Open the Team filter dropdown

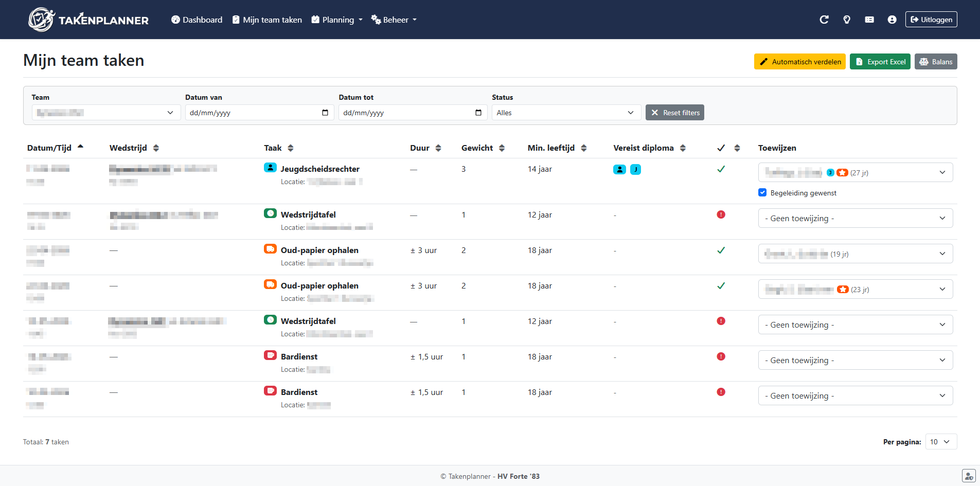point(106,113)
